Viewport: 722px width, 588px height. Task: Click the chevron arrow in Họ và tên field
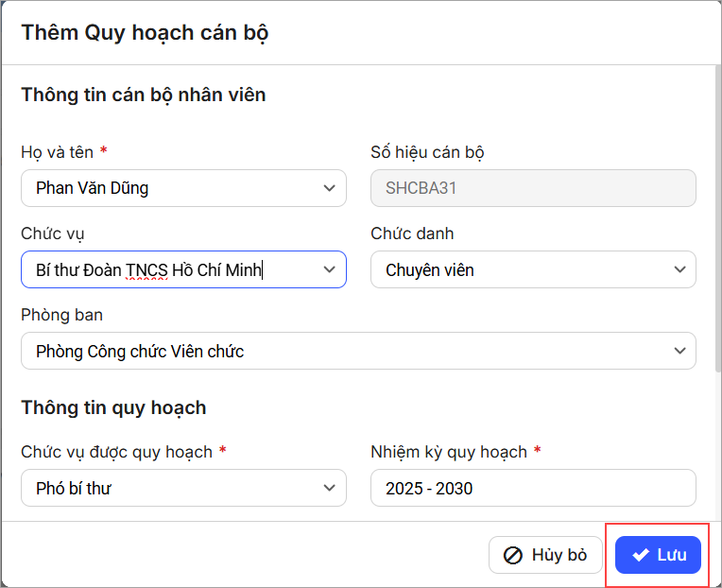tap(329, 188)
